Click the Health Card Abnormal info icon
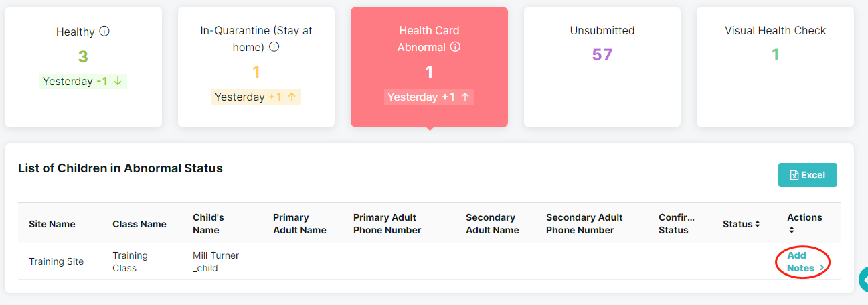Viewport: 868px width, 305px height. 455,47
